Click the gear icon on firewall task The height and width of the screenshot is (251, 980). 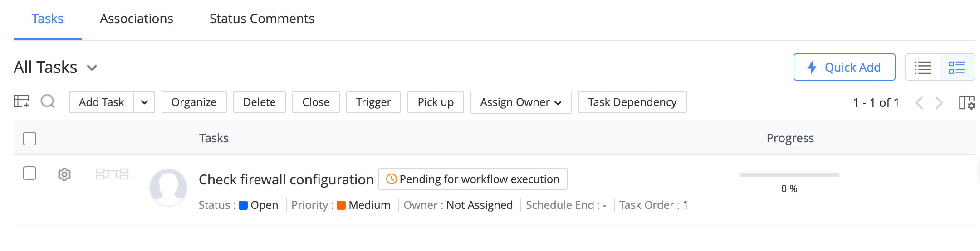coord(64,174)
